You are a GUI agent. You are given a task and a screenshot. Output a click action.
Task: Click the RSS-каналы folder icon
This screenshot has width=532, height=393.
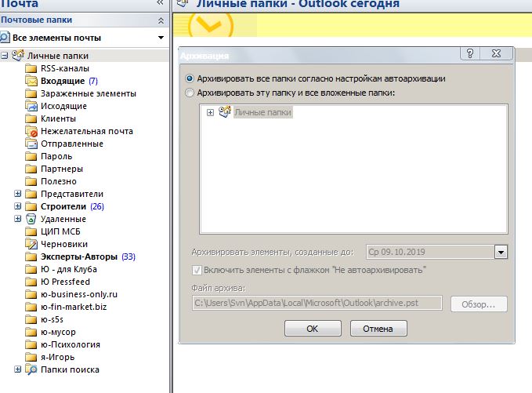[31, 68]
